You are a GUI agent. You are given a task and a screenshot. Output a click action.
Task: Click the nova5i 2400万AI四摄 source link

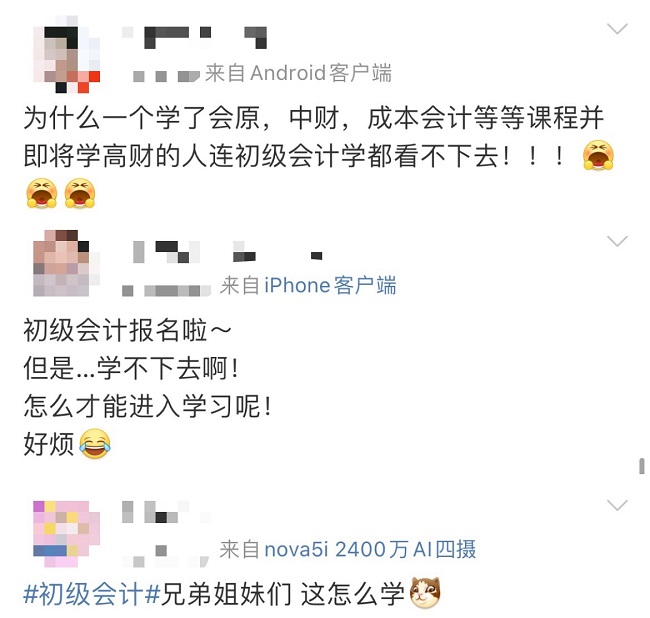tap(370, 550)
